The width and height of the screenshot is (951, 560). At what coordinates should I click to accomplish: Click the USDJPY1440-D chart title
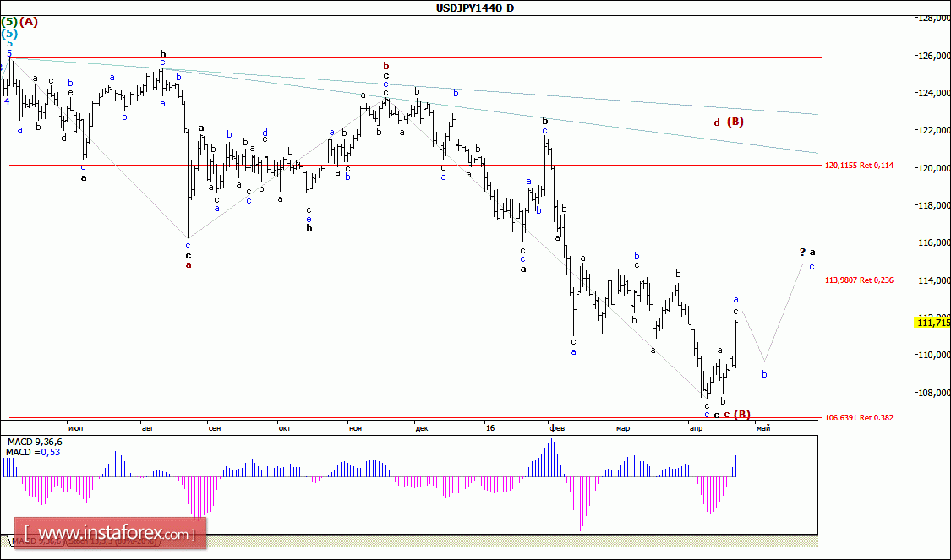(475, 8)
